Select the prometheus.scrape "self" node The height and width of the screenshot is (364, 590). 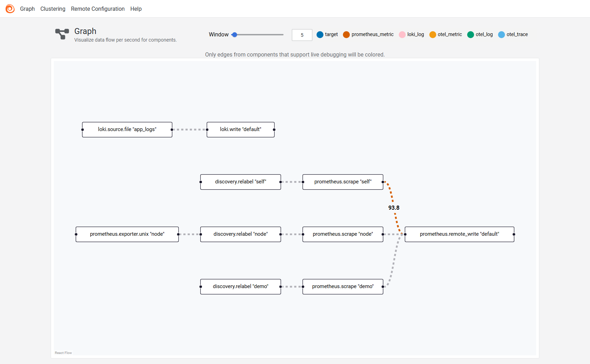pyautogui.click(x=343, y=182)
